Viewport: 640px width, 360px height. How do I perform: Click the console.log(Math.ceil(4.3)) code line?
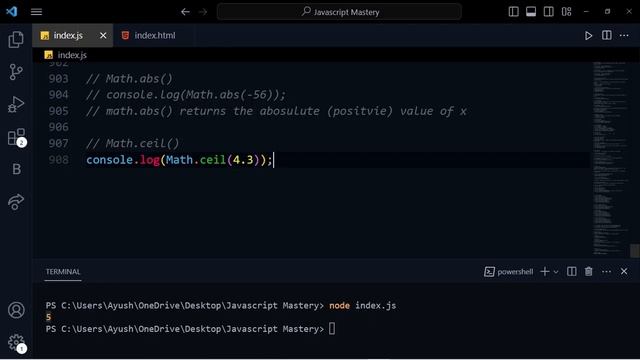pyautogui.click(x=179, y=160)
